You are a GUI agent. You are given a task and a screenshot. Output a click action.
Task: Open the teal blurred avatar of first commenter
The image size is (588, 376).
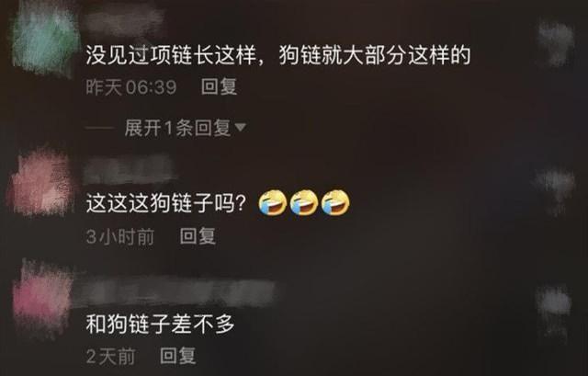coord(44,39)
